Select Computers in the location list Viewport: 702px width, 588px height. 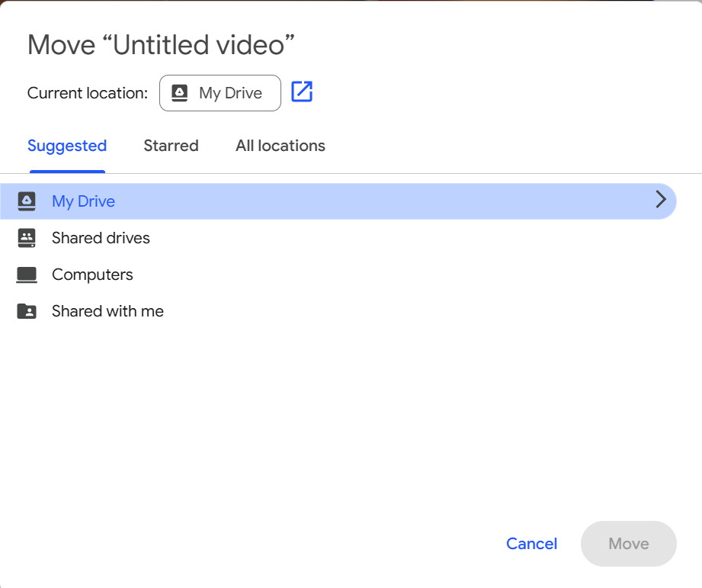[x=338, y=275]
